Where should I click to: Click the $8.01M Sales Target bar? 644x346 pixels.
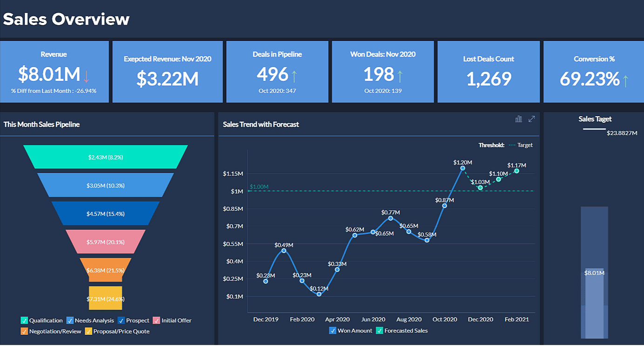click(x=594, y=302)
